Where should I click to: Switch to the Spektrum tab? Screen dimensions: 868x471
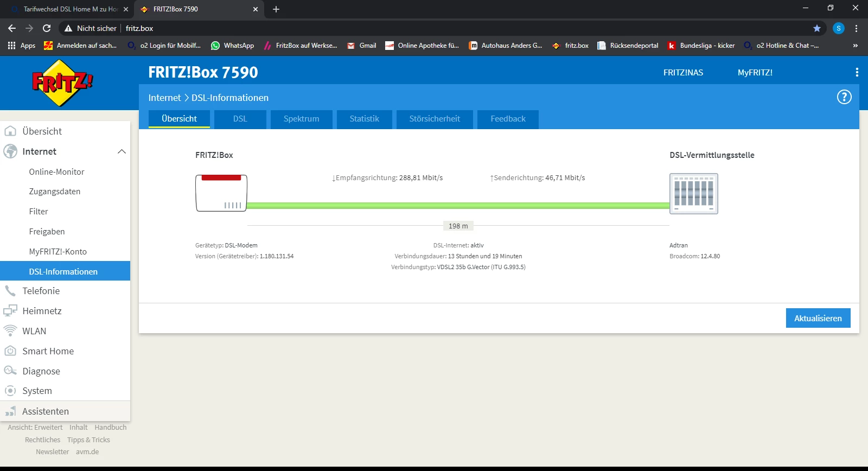pyautogui.click(x=302, y=119)
